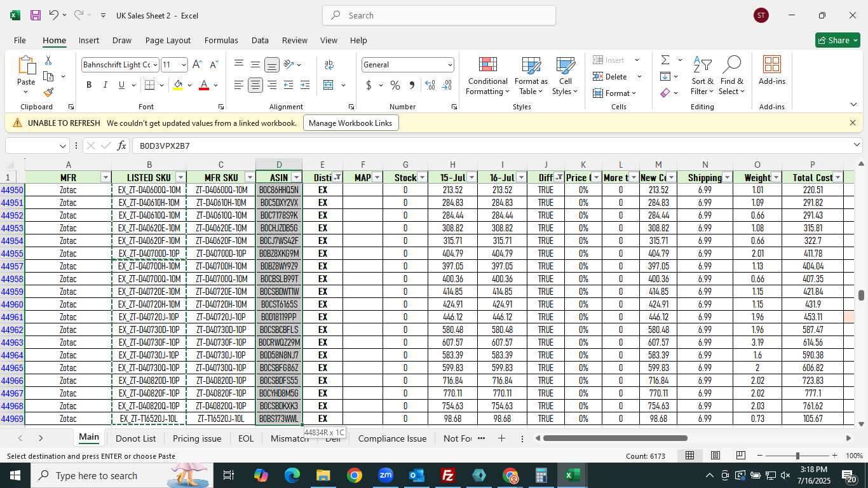Click Manage Workbook Links button

[351, 123]
